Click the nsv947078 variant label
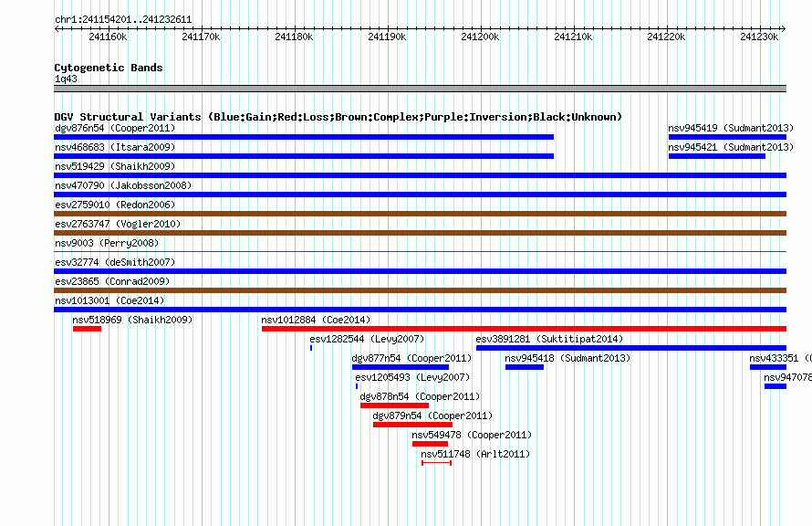 point(787,377)
